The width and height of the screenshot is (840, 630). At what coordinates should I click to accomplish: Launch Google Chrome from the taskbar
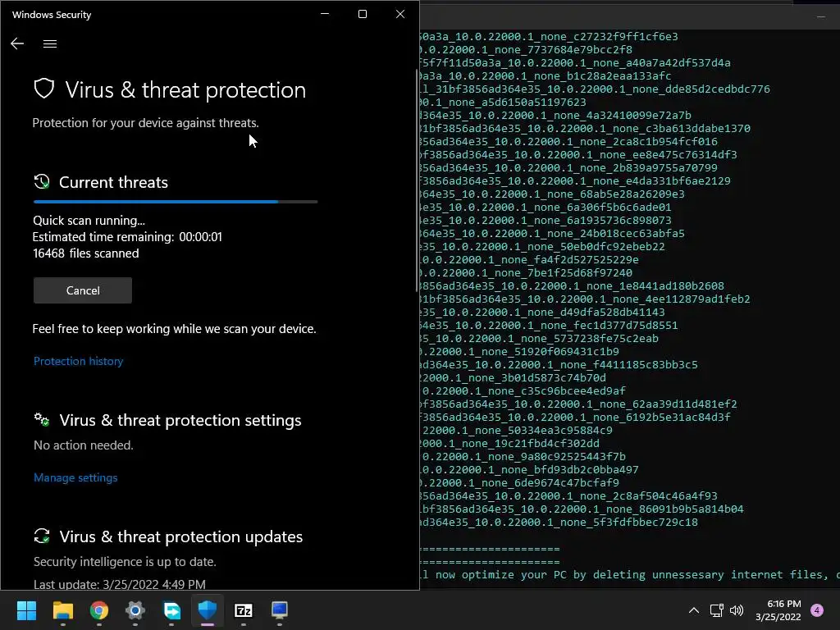(99, 610)
